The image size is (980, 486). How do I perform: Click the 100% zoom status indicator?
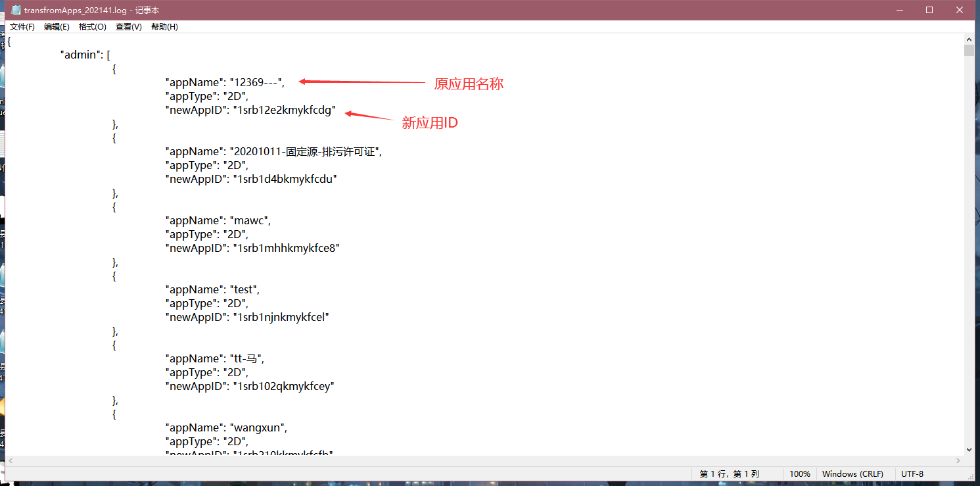(800, 474)
